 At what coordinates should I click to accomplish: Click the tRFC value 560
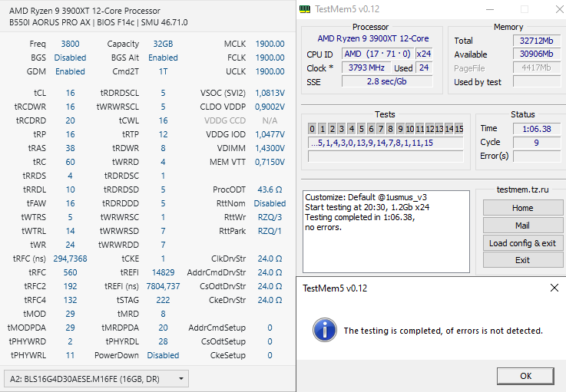click(x=70, y=272)
